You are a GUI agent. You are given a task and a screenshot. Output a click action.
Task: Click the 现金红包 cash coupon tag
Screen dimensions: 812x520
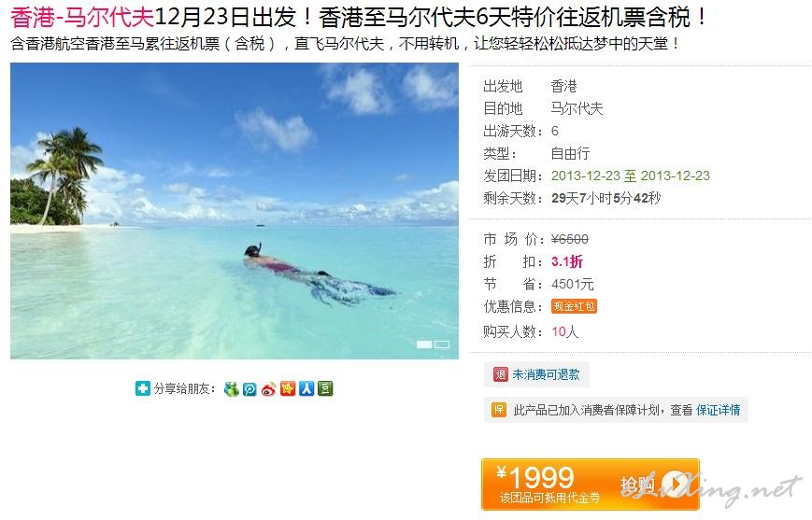(574, 306)
